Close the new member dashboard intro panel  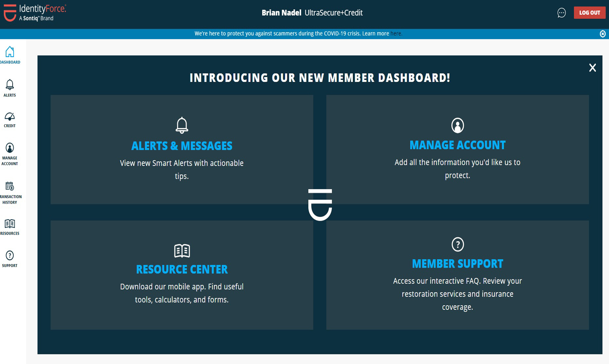coord(593,68)
